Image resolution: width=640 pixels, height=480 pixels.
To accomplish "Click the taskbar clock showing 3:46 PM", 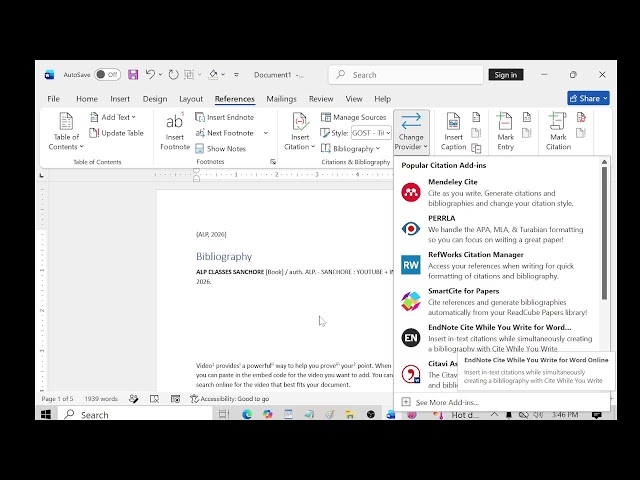I will 565,415.
